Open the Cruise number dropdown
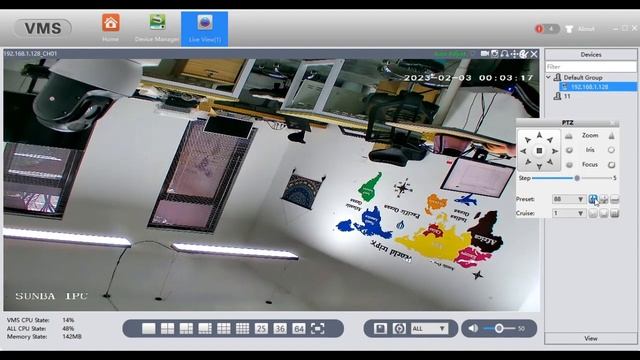This screenshot has width=640, height=360. (569, 213)
